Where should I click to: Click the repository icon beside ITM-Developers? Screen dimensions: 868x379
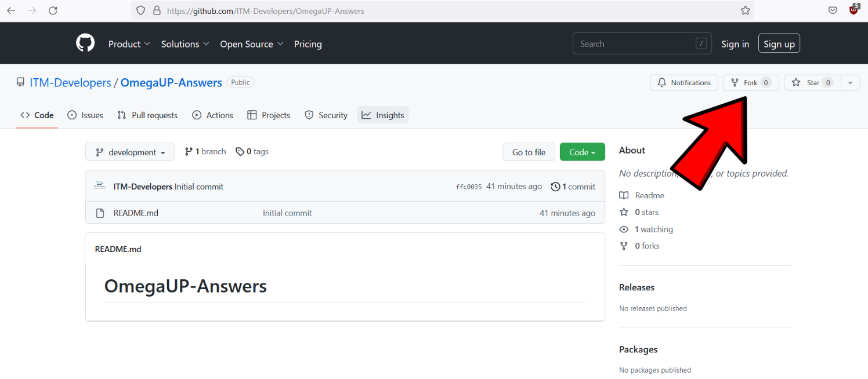pos(20,83)
